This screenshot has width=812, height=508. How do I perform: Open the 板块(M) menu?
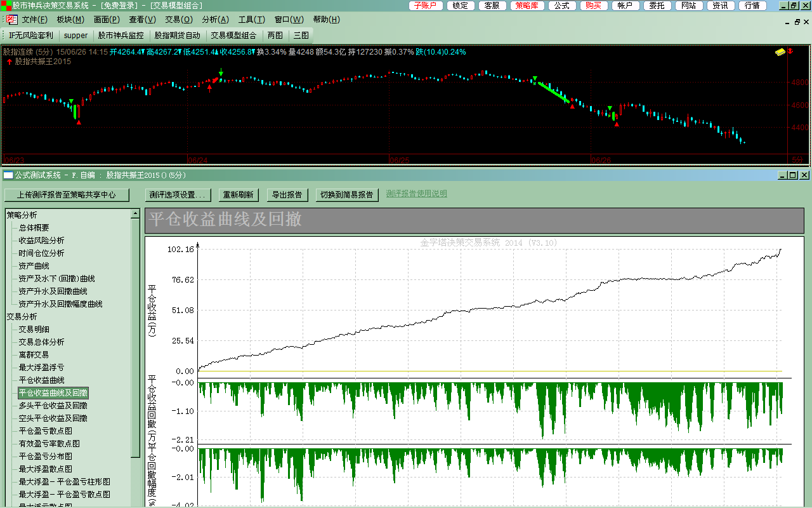pos(70,19)
